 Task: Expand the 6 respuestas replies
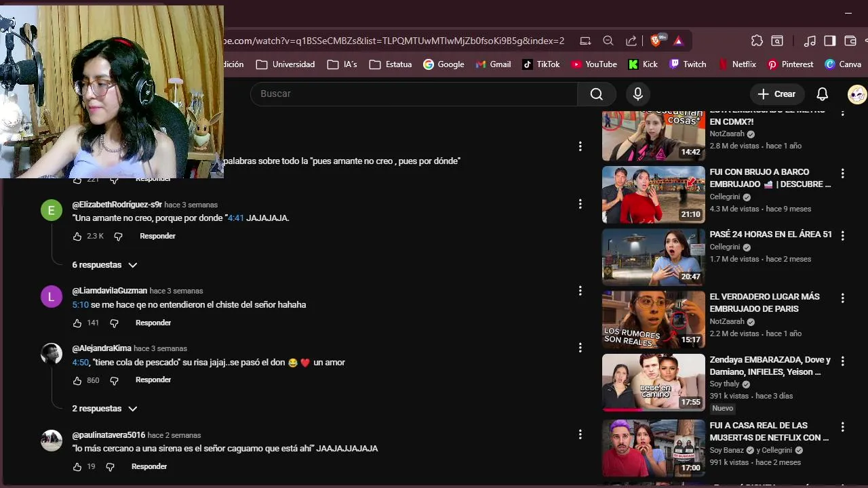pyautogui.click(x=104, y=265)
